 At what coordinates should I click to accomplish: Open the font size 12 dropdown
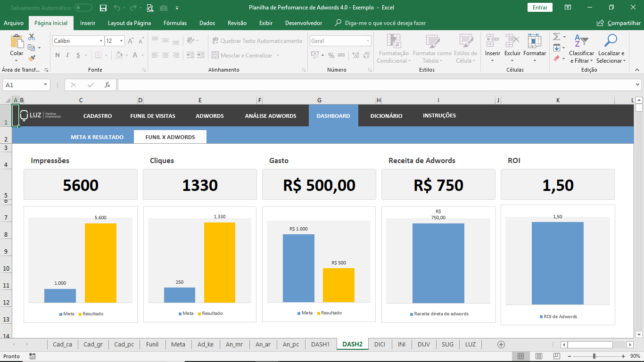(121, 41)
